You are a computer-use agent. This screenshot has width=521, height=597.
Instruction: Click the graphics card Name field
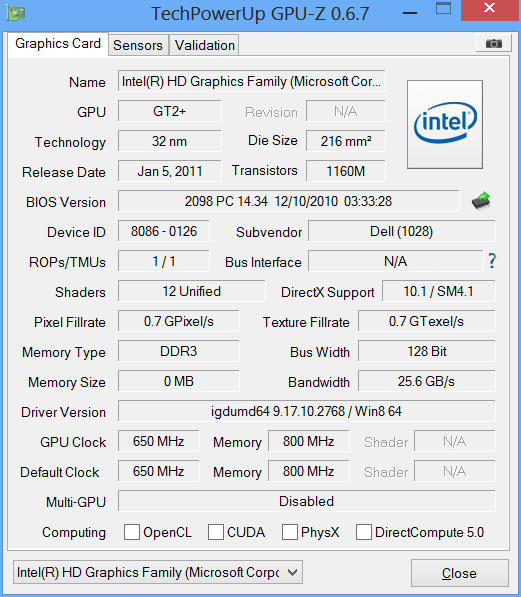coord(251,81)
